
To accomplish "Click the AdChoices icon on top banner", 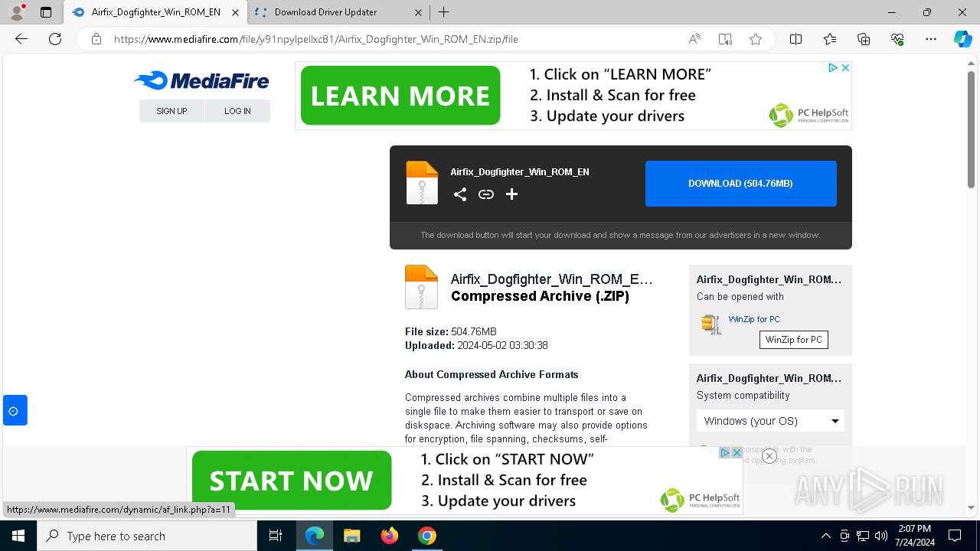I will 833,68.
